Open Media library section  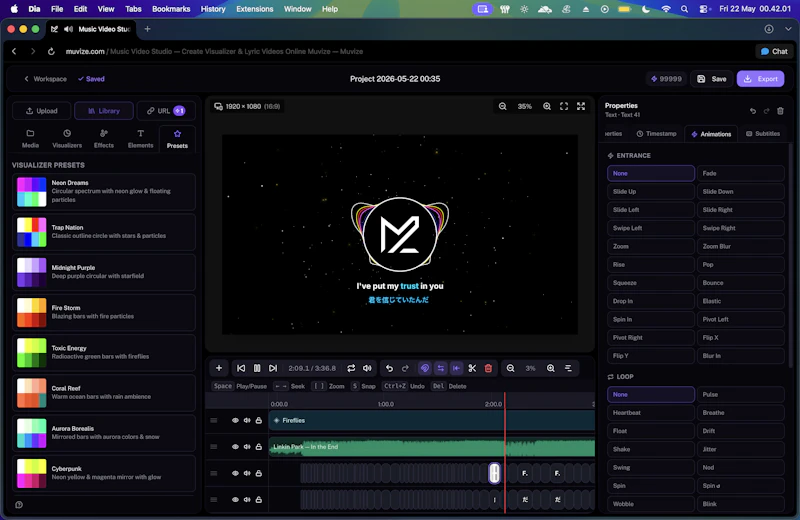click(30, 138)
